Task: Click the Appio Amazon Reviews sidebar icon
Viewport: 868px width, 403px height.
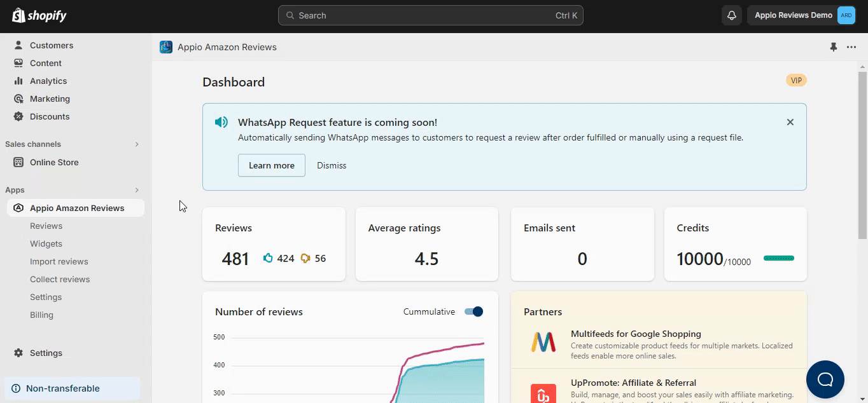Action: point(18,208)
